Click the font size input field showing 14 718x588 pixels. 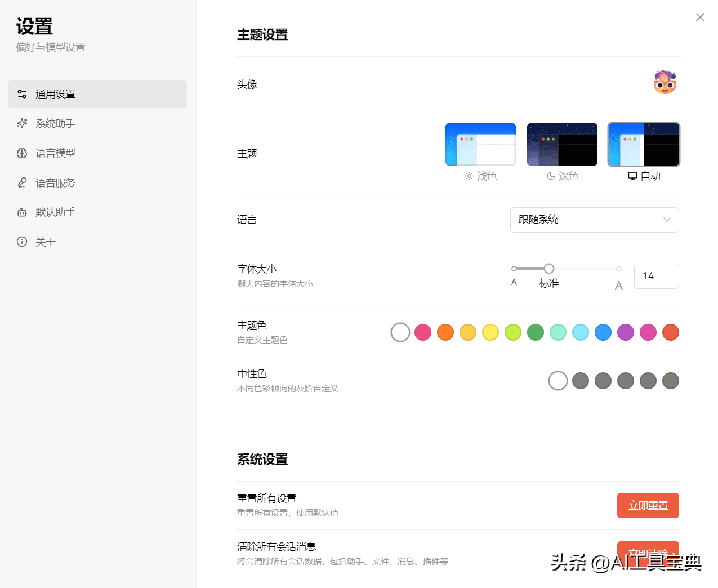click(x=656, y=276)
